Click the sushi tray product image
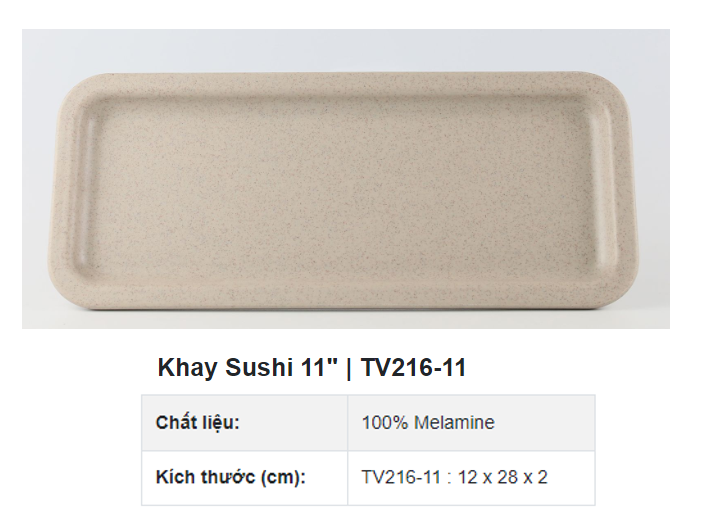 [x=346, y=179]
